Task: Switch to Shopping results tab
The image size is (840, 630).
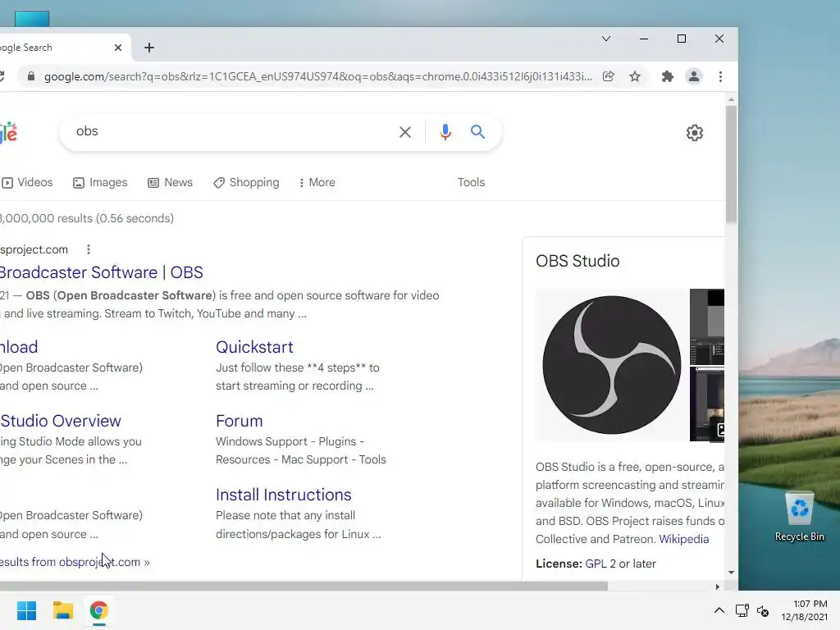Action: (x=246, y=183)
